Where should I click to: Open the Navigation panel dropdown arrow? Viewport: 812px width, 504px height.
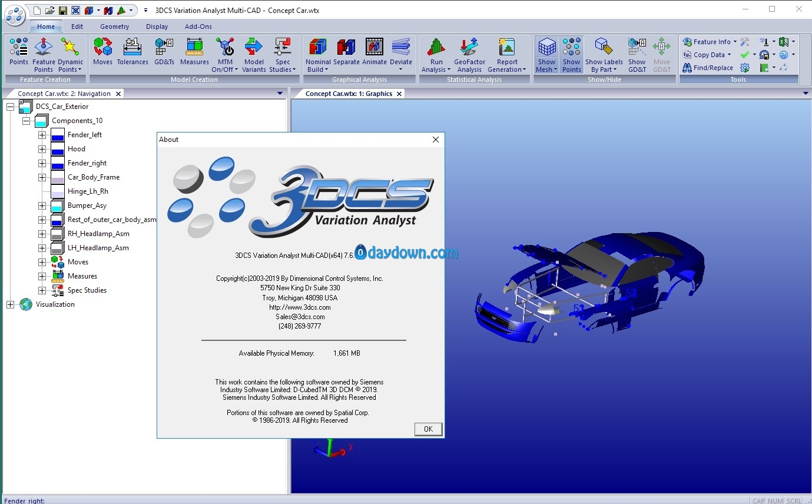[280, 94]
